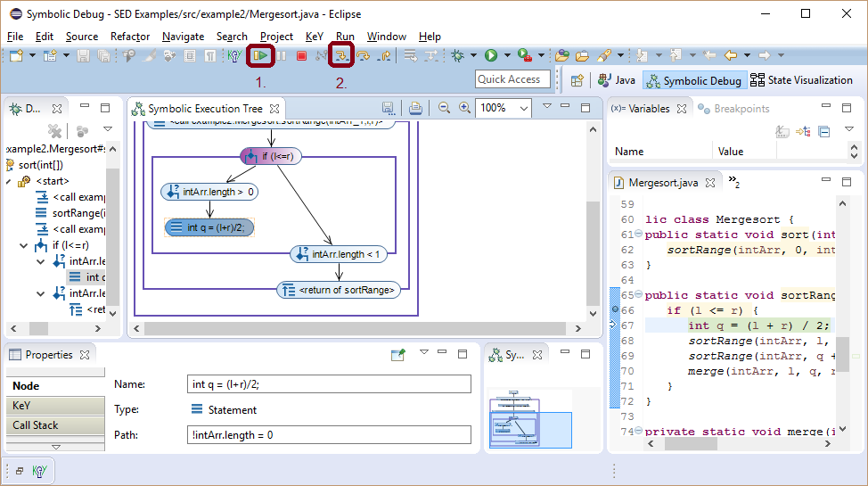Click the Open Type toolbar icon

(x=561, y=55)
